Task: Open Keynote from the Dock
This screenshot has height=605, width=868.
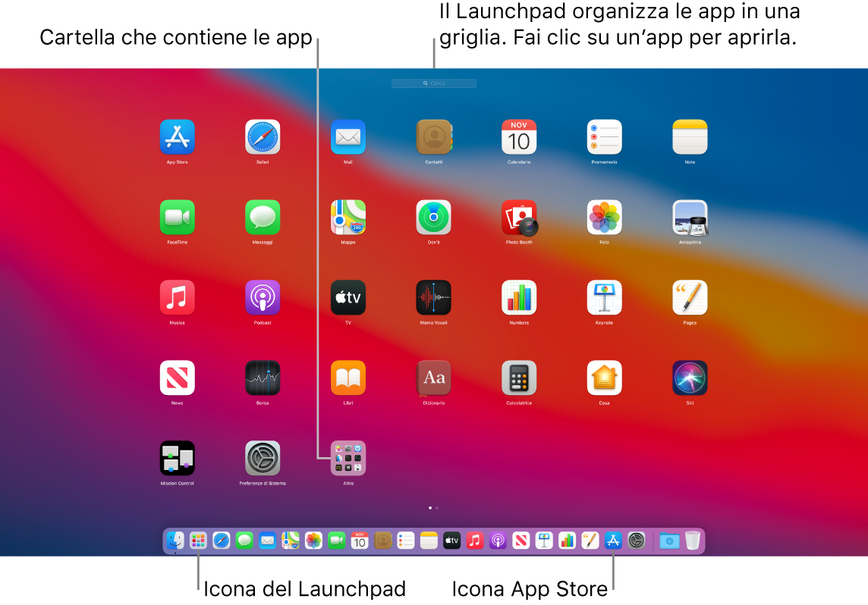Action: point(544,541)
